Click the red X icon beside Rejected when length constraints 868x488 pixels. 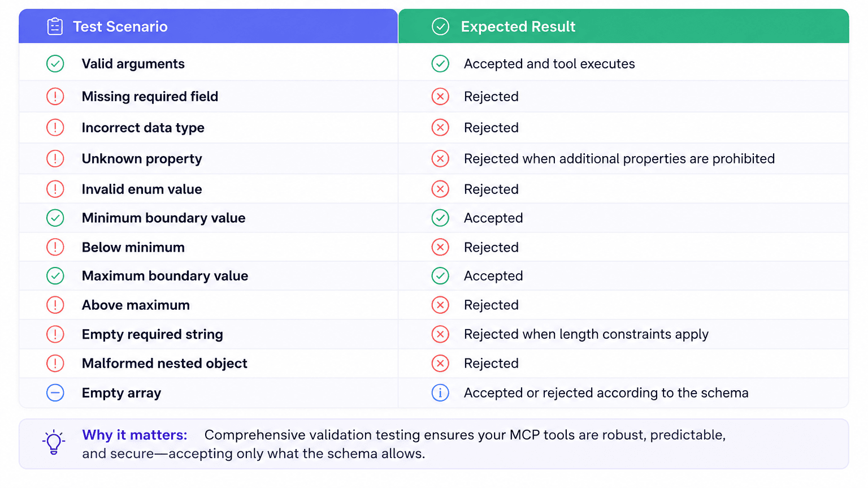click(x=440, y=334)
